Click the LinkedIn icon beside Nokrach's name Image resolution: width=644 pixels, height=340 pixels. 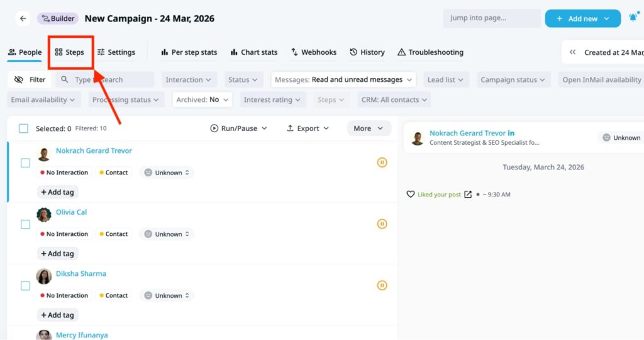[511, 133]
